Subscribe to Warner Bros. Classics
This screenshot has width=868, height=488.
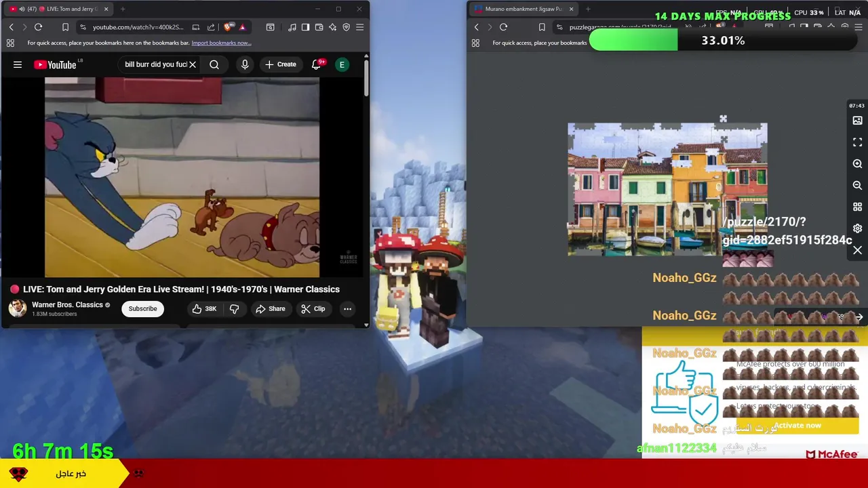coord(142,308)
